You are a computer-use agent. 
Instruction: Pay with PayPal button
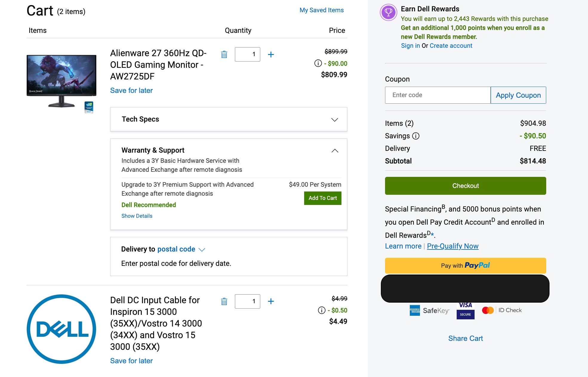coord(465,266)
